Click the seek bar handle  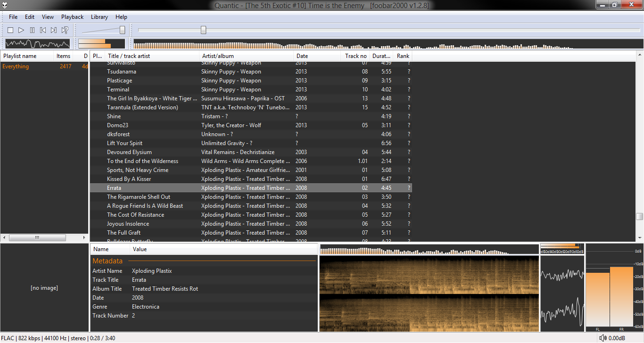(203, 30)
